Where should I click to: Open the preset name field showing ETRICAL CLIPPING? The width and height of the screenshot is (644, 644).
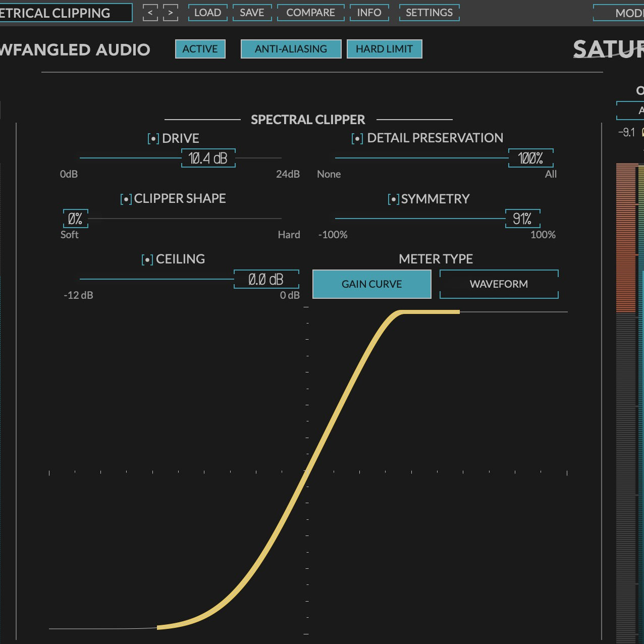tap(66, 13)
